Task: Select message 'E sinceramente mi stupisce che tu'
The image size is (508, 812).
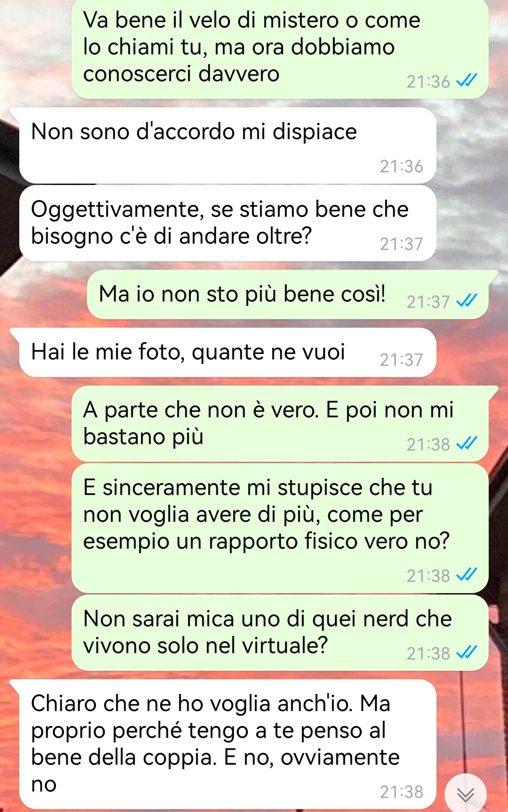Action: tap(280, 528)
